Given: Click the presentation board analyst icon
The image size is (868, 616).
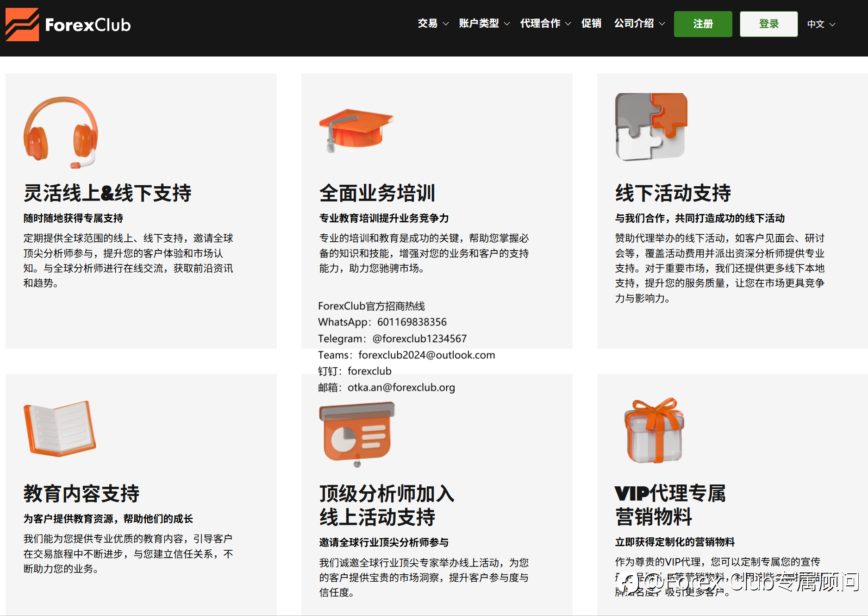Looking at the screenshot, I should [357, 434].
